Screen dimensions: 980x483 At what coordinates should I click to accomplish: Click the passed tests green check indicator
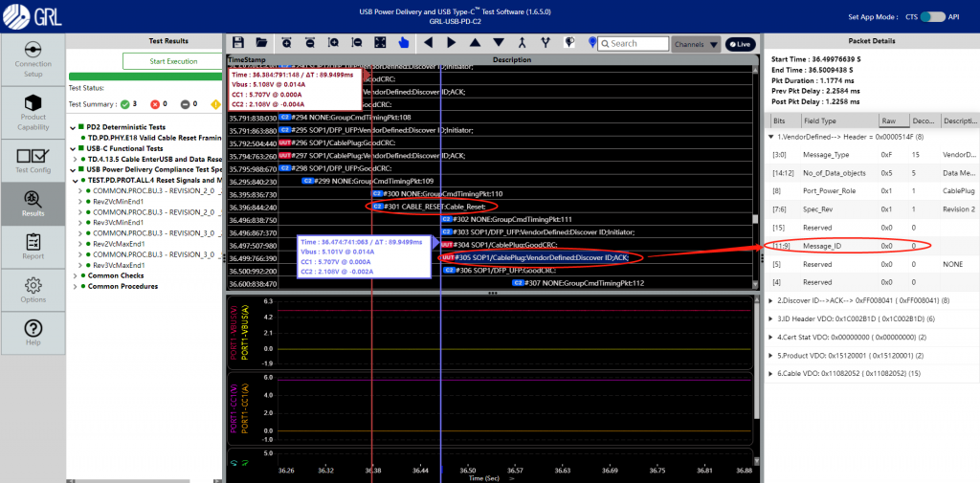pos(124,104)
